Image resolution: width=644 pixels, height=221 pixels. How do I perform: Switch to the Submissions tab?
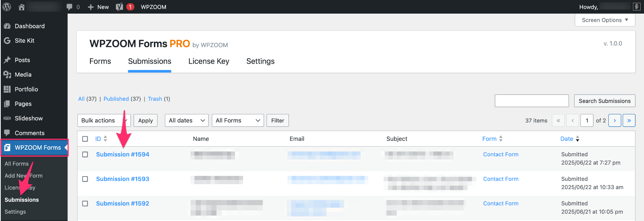point(149,61)
